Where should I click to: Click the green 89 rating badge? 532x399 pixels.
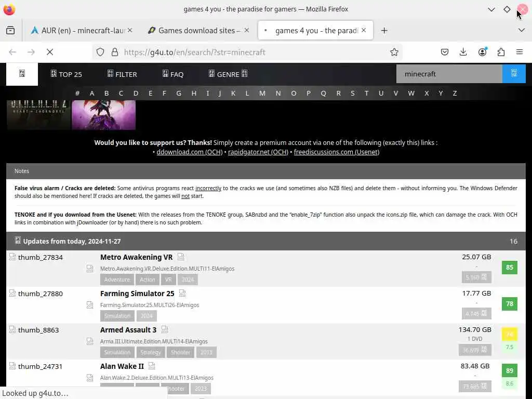point(509,370)
